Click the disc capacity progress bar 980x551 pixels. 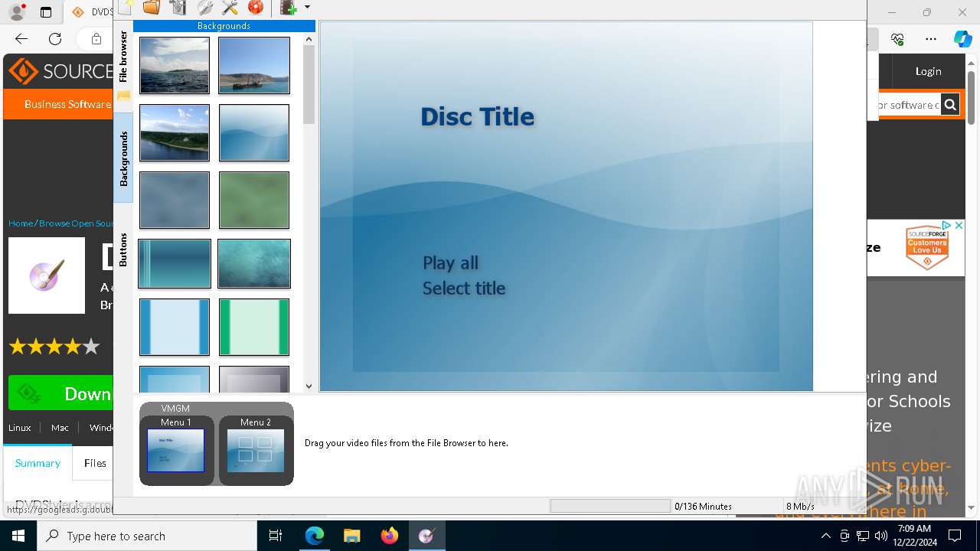[610, 506]
